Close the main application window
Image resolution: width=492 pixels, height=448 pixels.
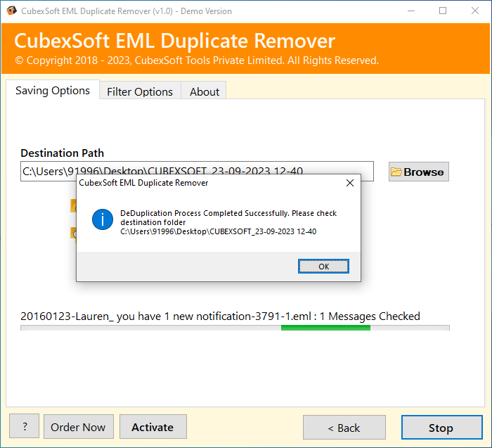pos(475,11)
